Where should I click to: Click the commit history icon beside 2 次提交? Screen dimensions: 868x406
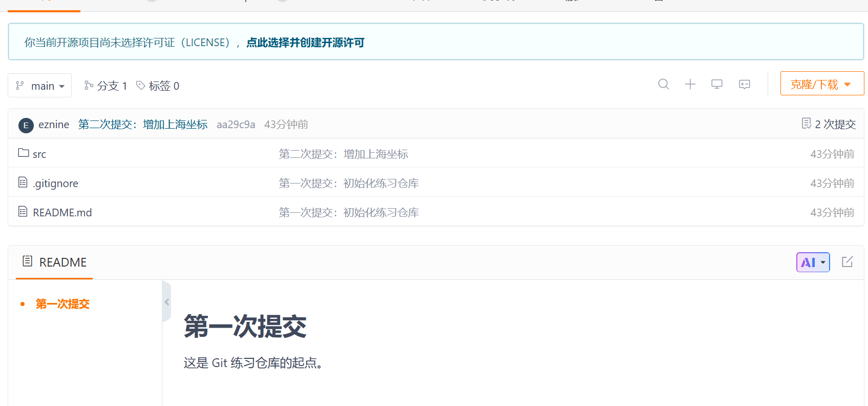tap(807, 124)
